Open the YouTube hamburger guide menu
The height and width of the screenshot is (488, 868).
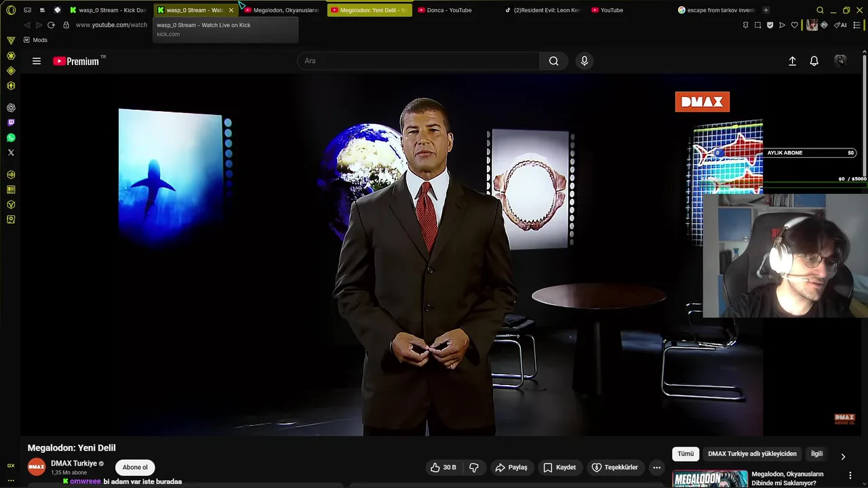[x=37, y=61]
